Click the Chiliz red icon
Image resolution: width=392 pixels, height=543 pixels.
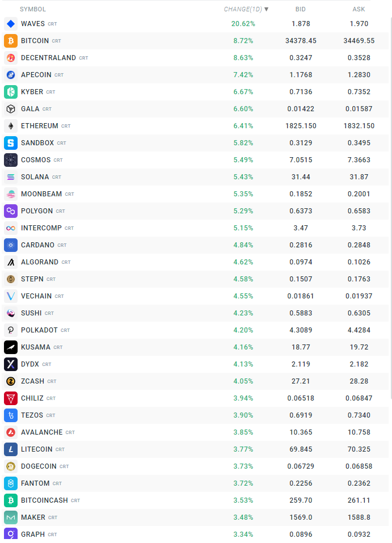click(11, 398)
